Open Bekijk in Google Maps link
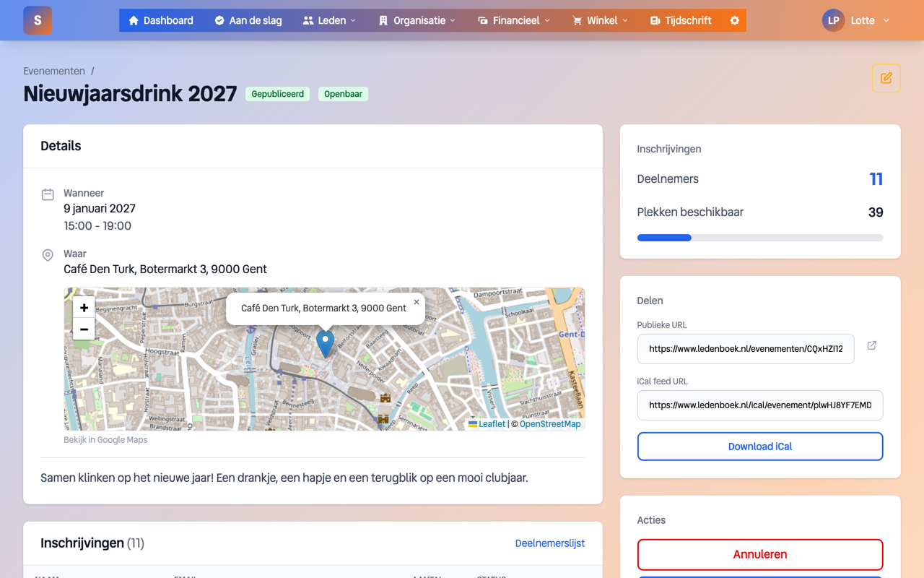The image size is (924, 578). click(105, 439)
